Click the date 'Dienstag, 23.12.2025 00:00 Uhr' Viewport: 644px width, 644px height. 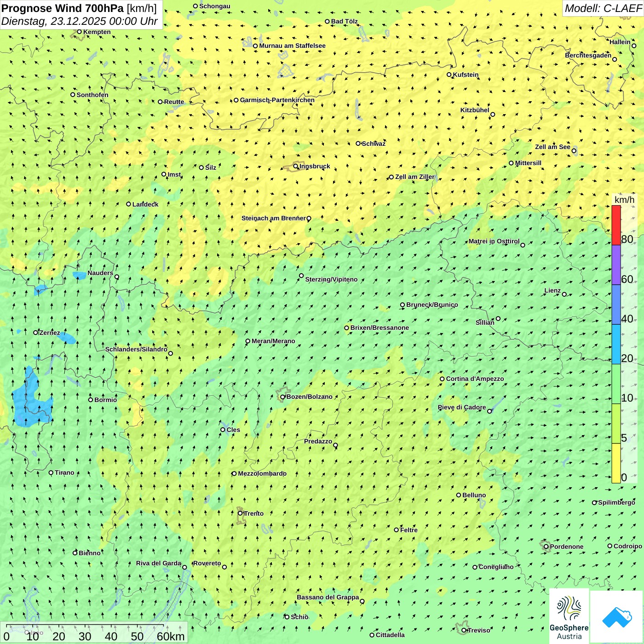[80, 21]
